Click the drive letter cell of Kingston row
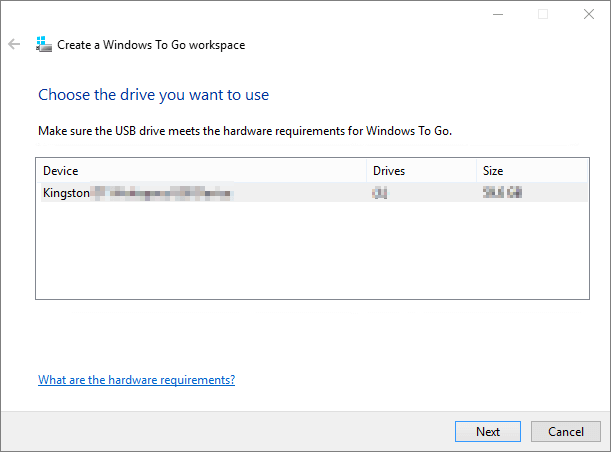 click(380, 192)
